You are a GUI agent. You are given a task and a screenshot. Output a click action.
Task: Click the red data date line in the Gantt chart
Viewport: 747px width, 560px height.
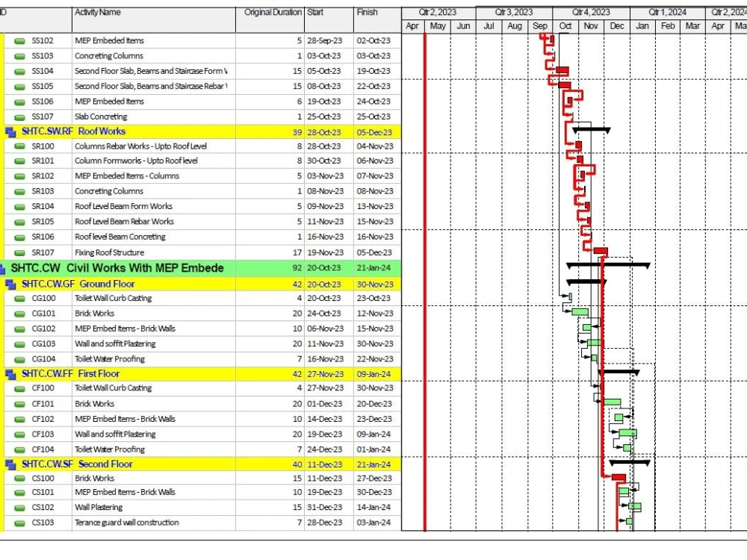point(426,299)
